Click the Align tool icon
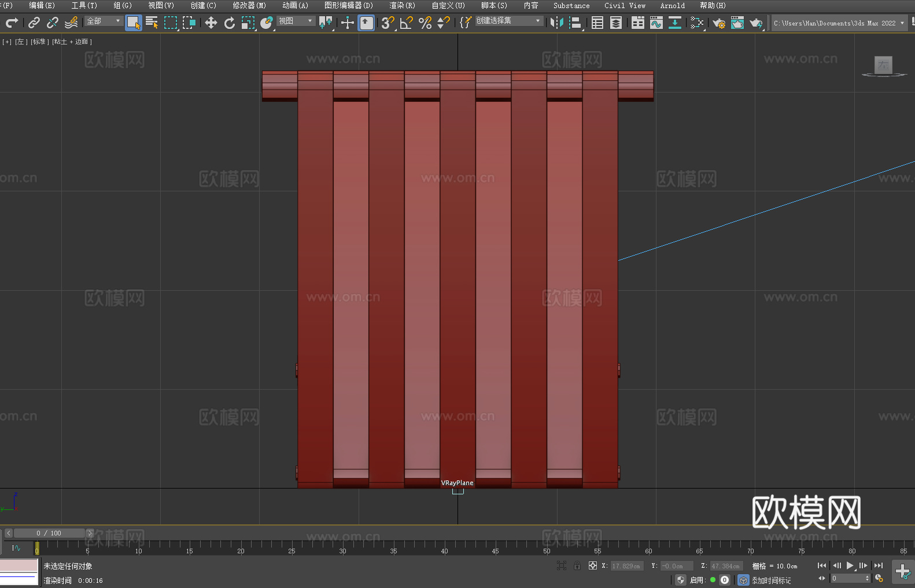Viewport: 915px width, 588px height. pyautogui.click(x=575, y=23)
